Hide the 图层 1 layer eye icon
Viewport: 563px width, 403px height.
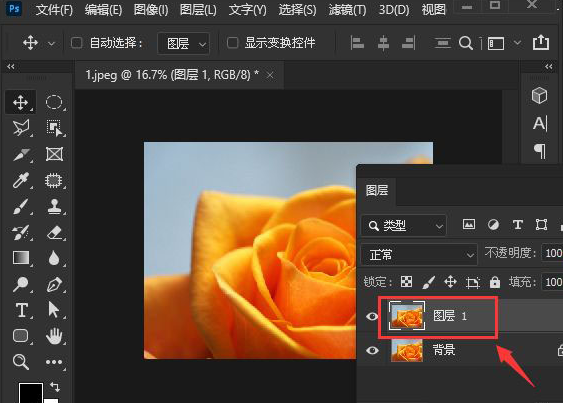pyautogui.click(x=372, y=316)
